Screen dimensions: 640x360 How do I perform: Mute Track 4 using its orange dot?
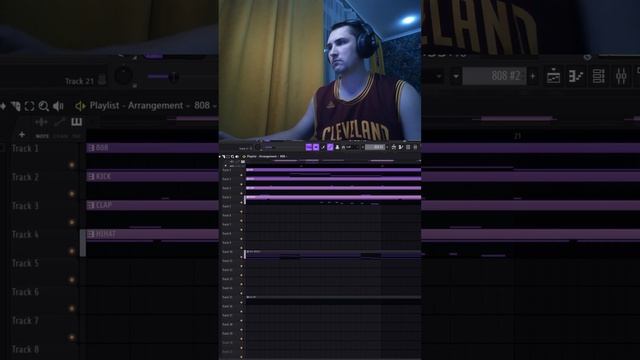tap(72, 251)
